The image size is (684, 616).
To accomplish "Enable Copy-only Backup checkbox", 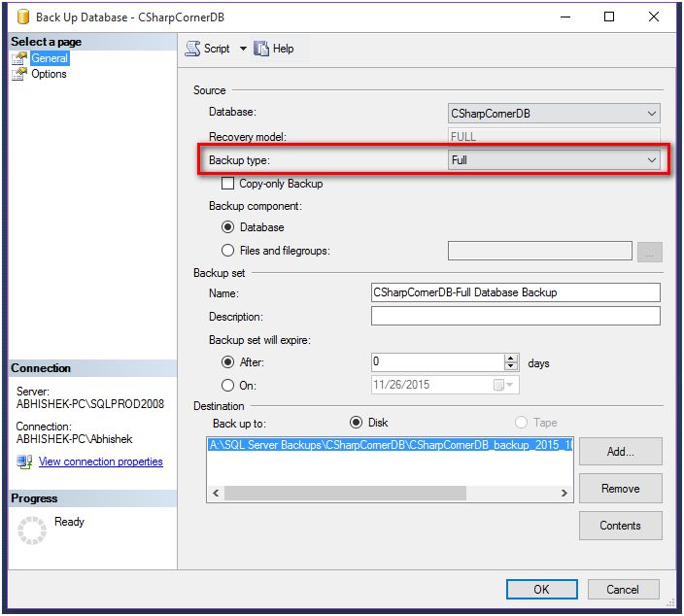I will (227, 184).
